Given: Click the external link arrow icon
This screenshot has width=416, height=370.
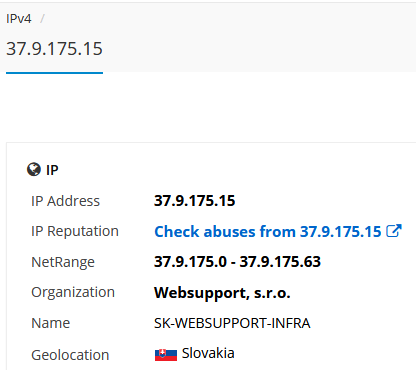Looking at the screenshot, I should tap(394, 231).
